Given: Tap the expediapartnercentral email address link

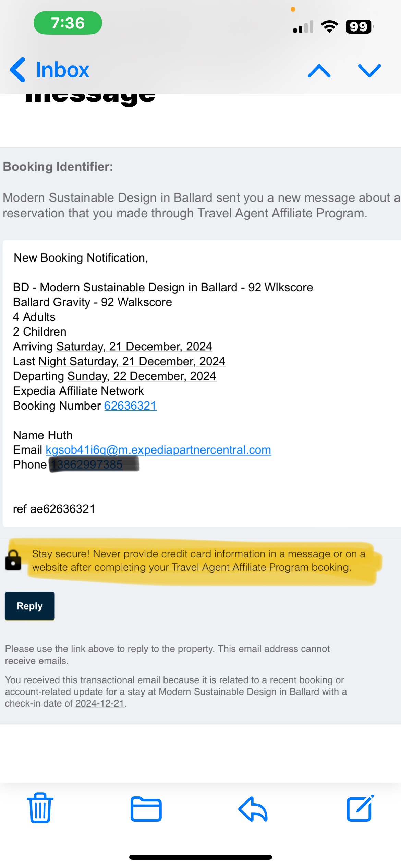Looking at the screenshot, I should pos(158,450).
